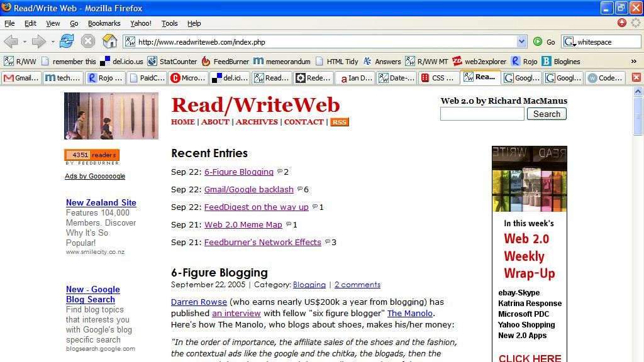Switch to the tech... tab
The height and width of the screenshot is (362, 644).
click(64, 77)
